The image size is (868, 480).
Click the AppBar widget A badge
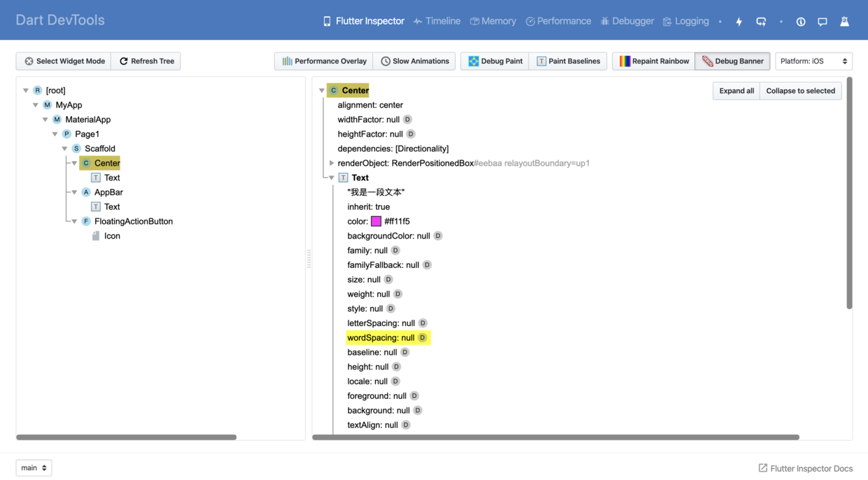86,192
